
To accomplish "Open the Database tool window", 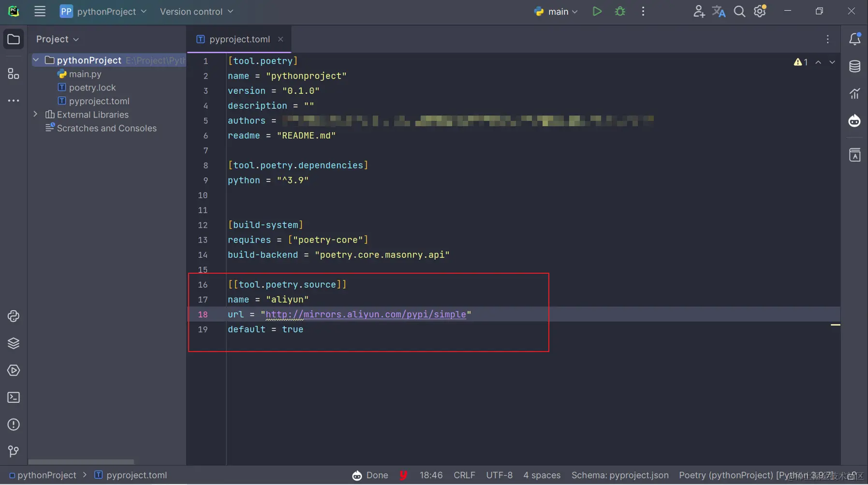I will click(855, 66).
